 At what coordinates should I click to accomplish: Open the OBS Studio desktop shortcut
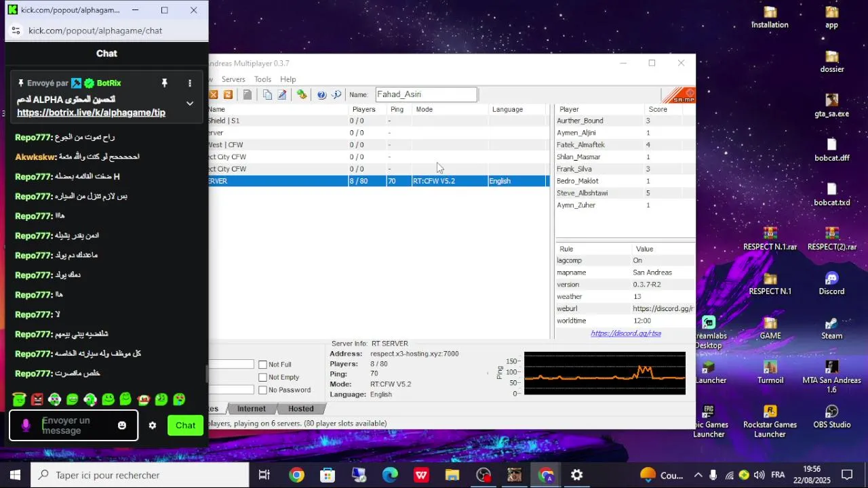tap(831, 417)
